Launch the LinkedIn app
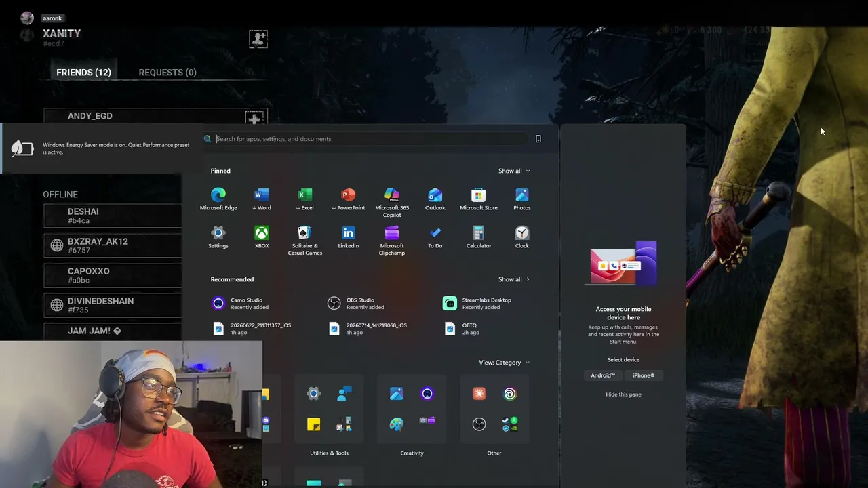Screen dimensions: 868x488 tap(349, 237)
